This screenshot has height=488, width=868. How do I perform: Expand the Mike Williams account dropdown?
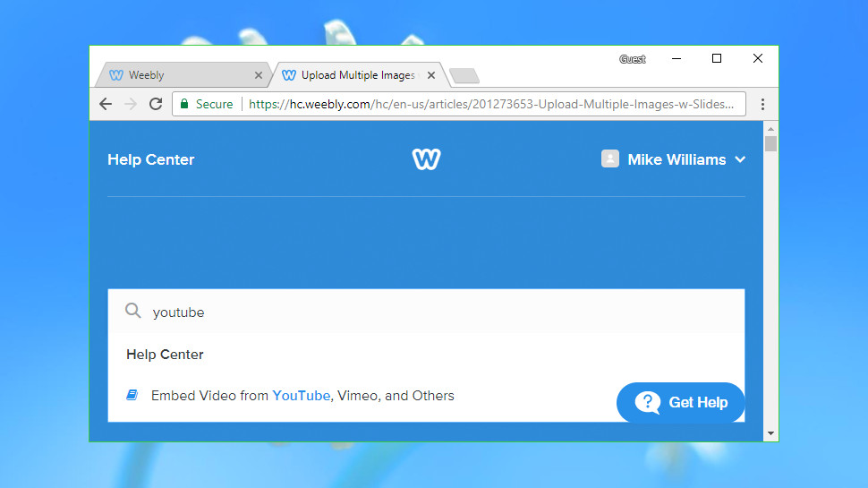(x=740, y=159)
